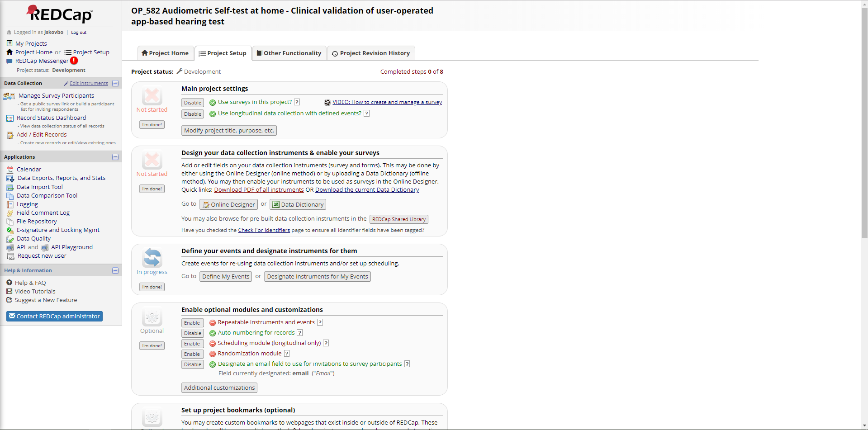The height and width of the screenshot is (430, 868).
Task: Click help icon beside 'Use surveys in this project?'
Action: [297, 102]
